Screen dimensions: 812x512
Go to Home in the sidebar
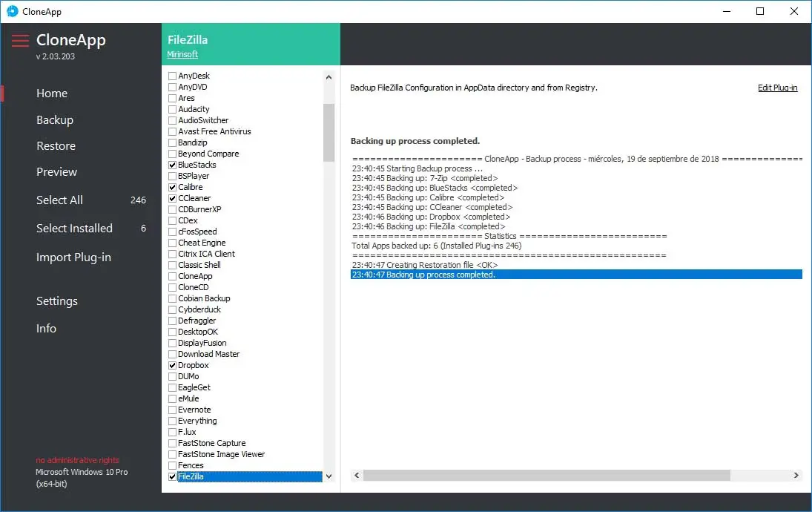(x=52, y=93)
